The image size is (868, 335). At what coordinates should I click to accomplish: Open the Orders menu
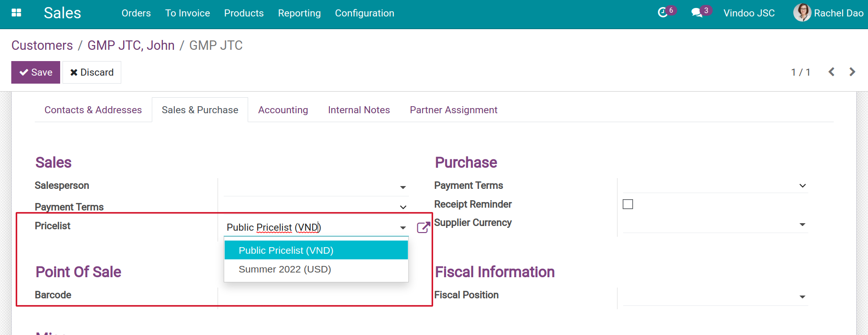tap(136, 13)
